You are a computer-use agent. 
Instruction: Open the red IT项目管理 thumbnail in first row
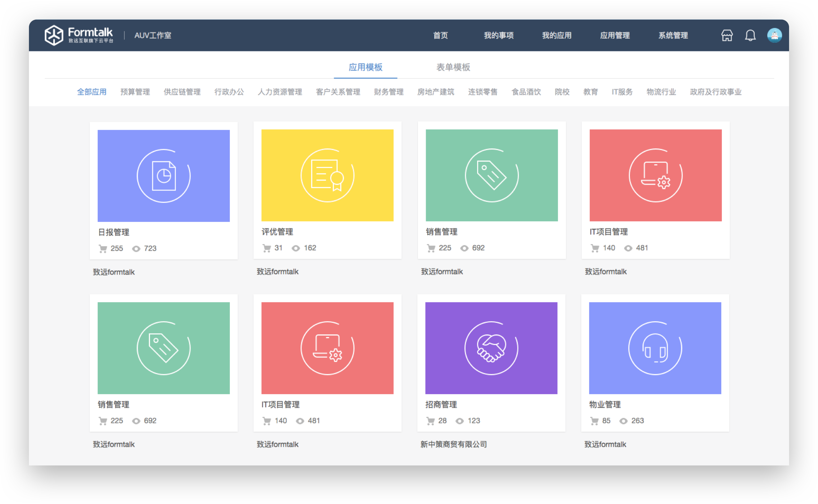coord(655,175)
